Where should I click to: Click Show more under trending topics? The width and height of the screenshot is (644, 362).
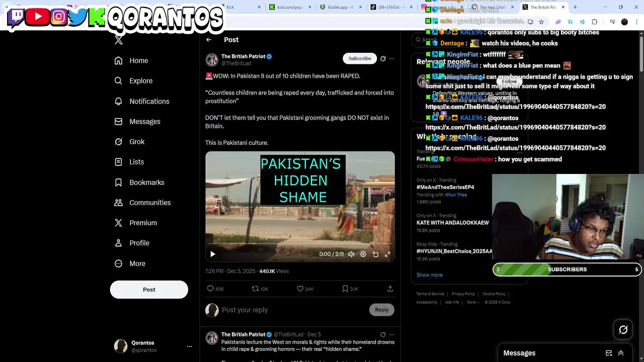[430, 275]
